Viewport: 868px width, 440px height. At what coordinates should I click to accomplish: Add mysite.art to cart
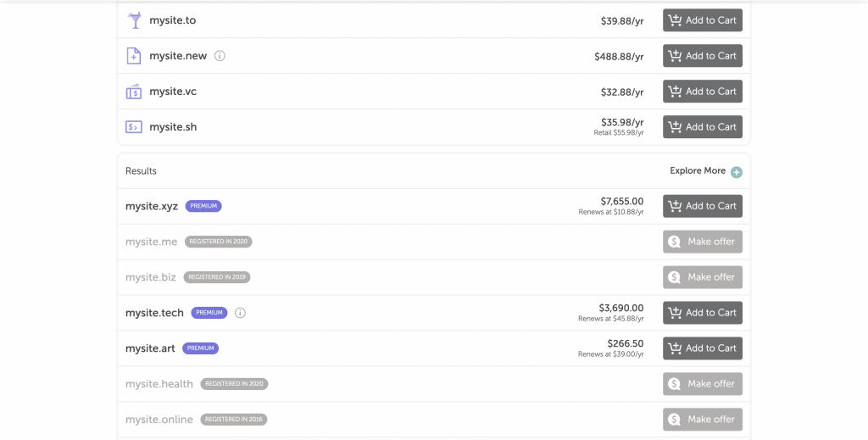pyautogui.click(x=702, y=348)
